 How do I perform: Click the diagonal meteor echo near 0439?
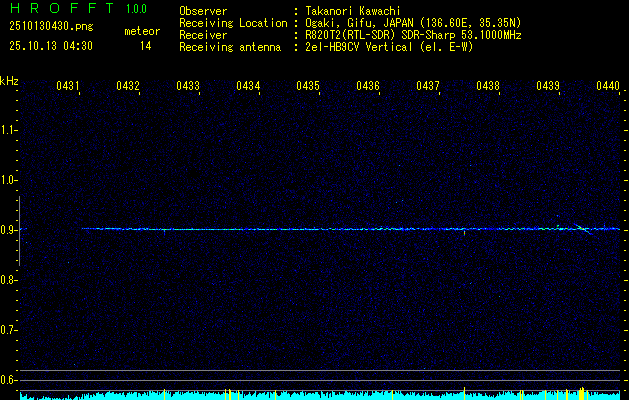click(583, 229)
